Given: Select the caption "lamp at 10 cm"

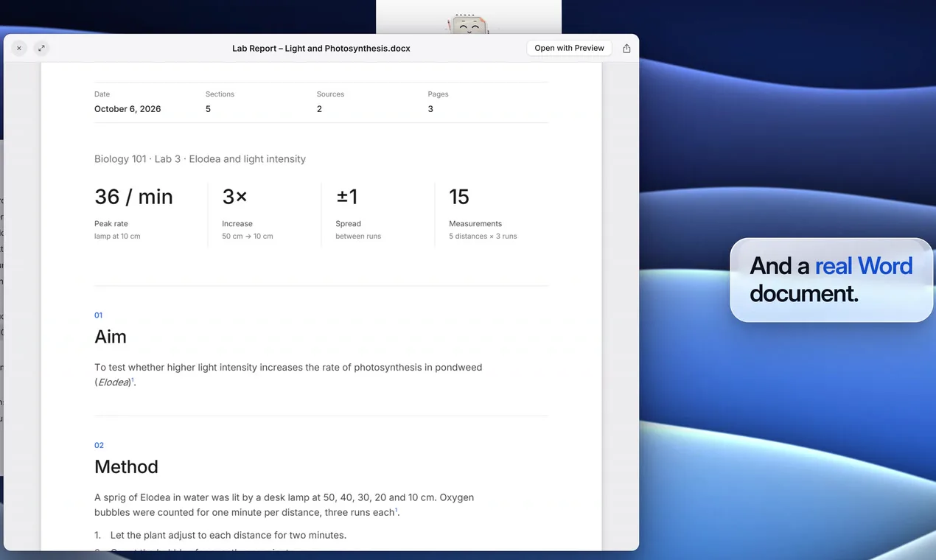Looking at the screenshot, I should pyautogui.click(x=117, y=237).
